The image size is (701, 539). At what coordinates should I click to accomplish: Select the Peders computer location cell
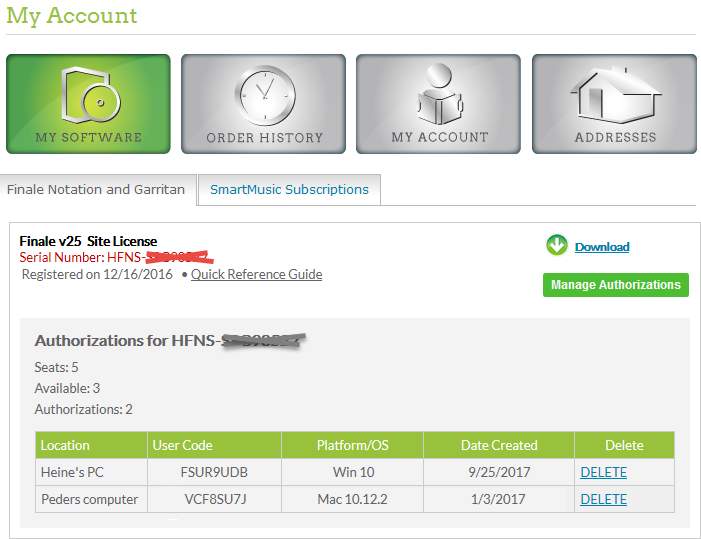click(x=92, y=499)
